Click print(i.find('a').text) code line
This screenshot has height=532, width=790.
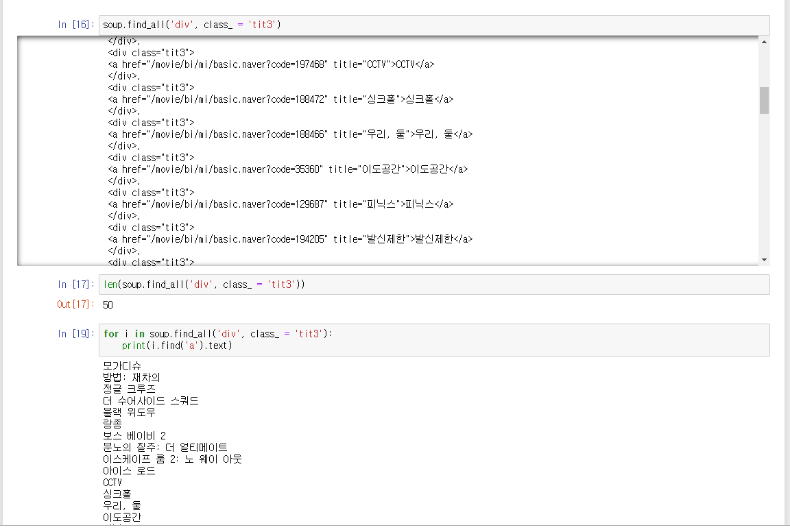click(177, 346)
